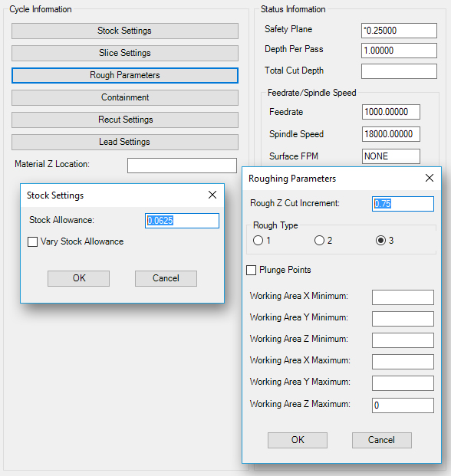Click the Spindle Speed input field
The width and height of the screenshot is (451, 476).
[x=391, y=134]
